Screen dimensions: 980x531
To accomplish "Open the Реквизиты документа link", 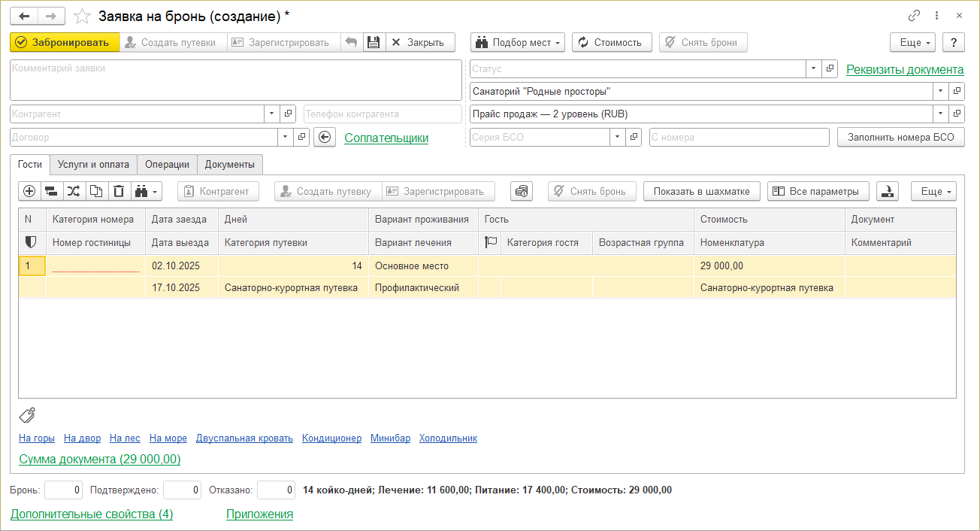I will (904, 69).
